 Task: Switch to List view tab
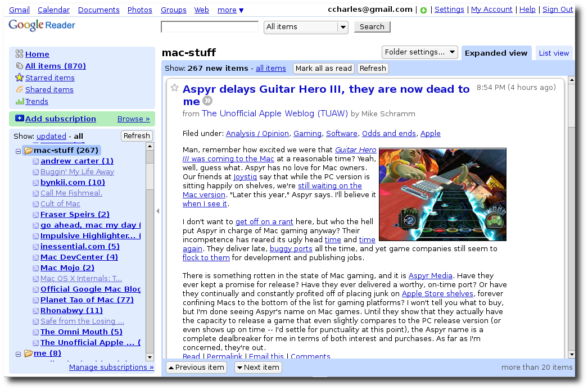coord(554,53)
